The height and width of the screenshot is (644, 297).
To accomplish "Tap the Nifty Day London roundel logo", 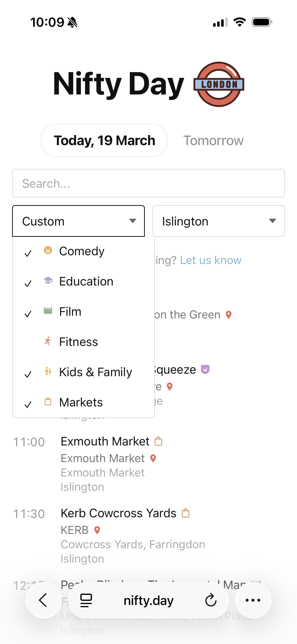I will [x=219, y=84].
